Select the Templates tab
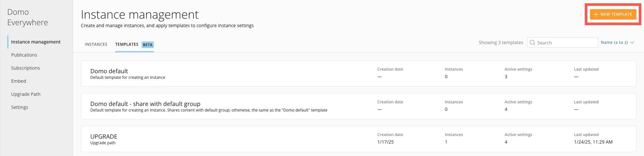Viewport: 644px width, 156px height. (x=127, y=44)
